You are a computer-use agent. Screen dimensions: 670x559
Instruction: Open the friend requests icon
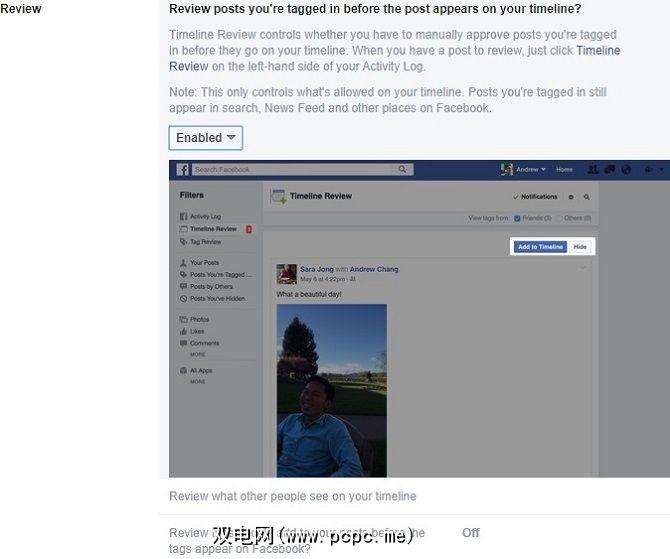tap(593, 169)
